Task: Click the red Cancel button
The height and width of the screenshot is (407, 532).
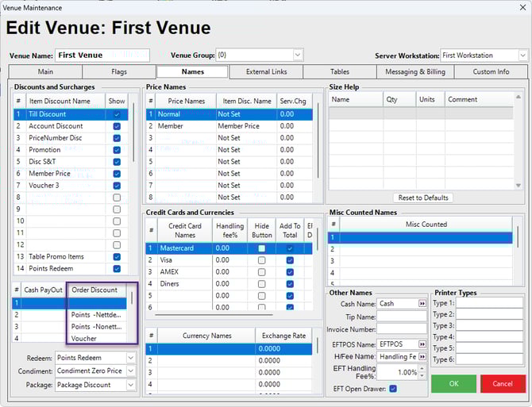Action: pos(502,384)
